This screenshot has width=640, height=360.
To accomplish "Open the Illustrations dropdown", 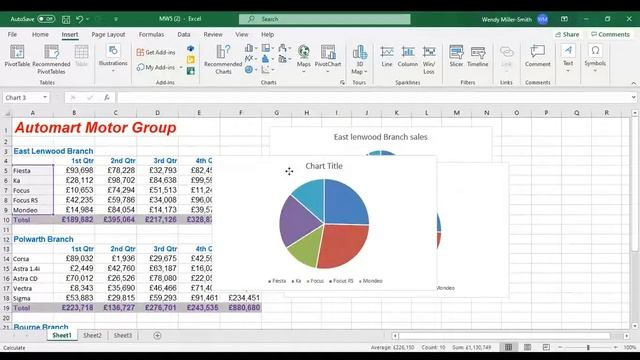I will tap(113, 58).
